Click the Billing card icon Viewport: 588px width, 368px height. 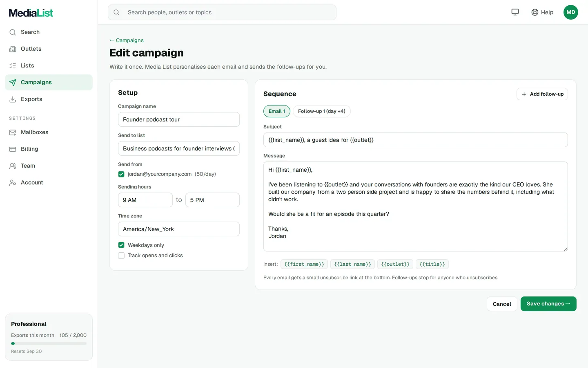pos(13,149)
